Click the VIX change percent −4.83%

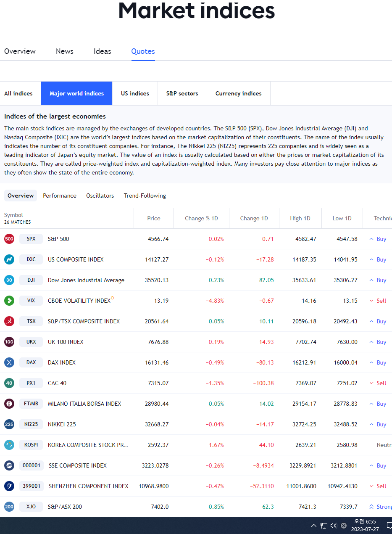[215, 301]
